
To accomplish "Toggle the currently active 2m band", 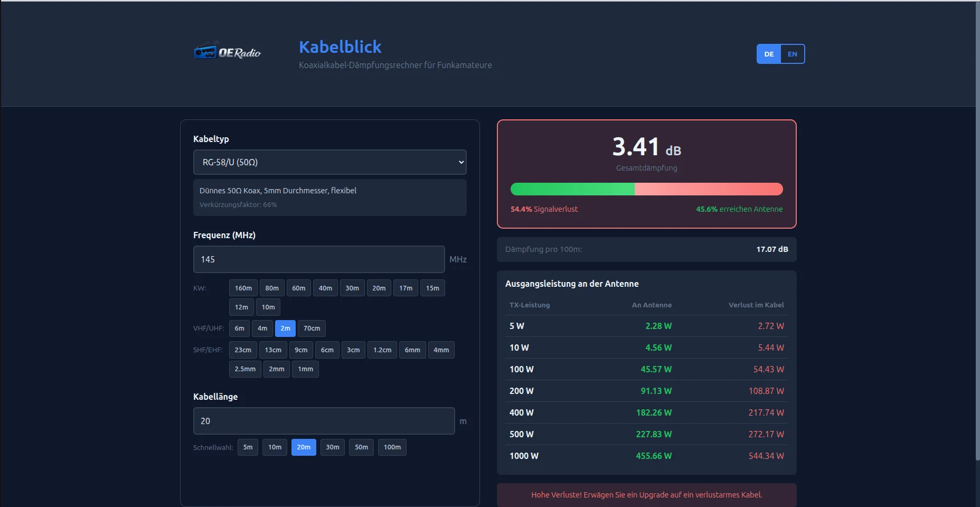I will pos(285,328).
